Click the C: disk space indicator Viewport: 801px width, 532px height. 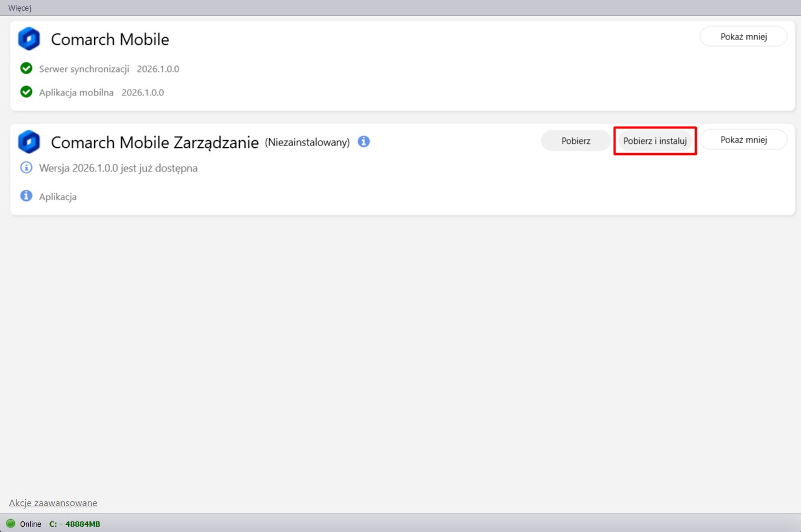click(x=75, y=524)
